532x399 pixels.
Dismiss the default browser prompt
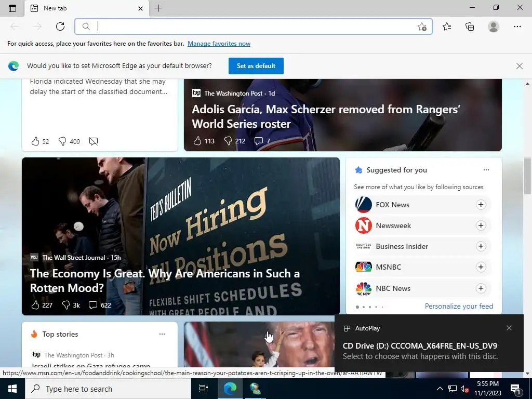pyautogui.click(x=519, y=66)
